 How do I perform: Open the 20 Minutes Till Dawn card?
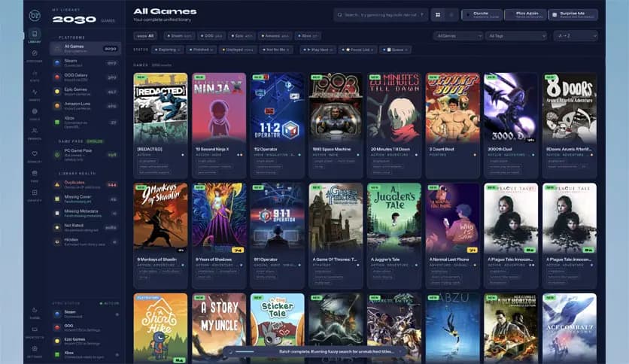(x=394, y=125)
